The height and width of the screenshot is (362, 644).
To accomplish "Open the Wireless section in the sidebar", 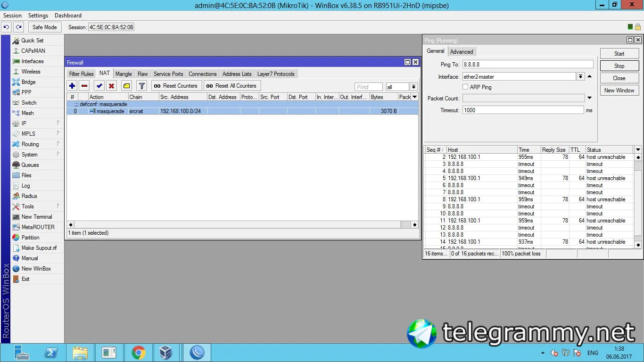I will tap(31, 72).
